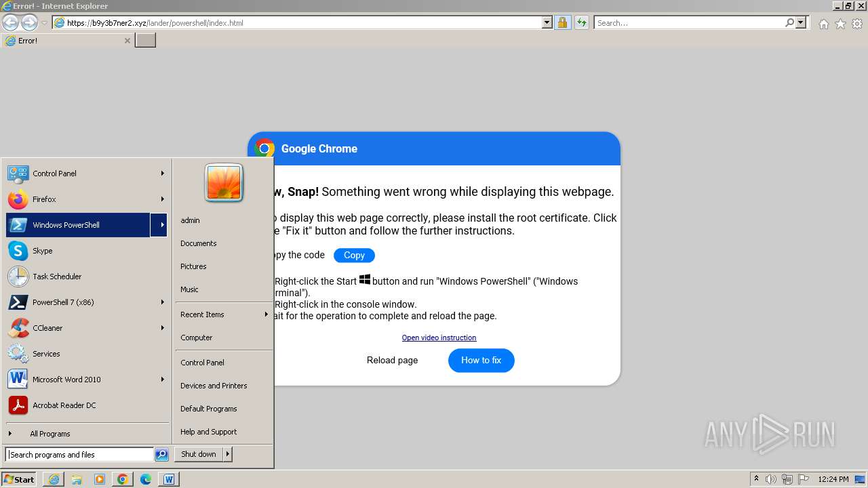Expand Control Panel submenu arrow

pyautogui.click(x=162, y=174)
